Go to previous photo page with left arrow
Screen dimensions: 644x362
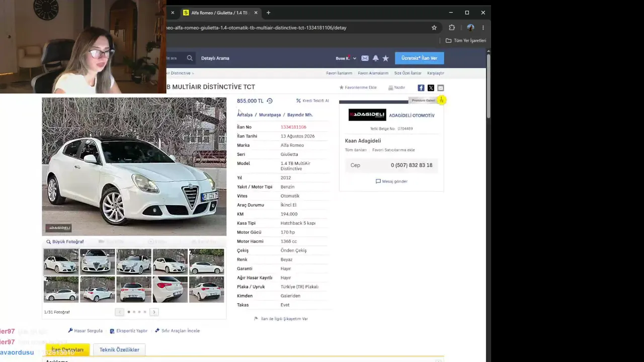119,312
